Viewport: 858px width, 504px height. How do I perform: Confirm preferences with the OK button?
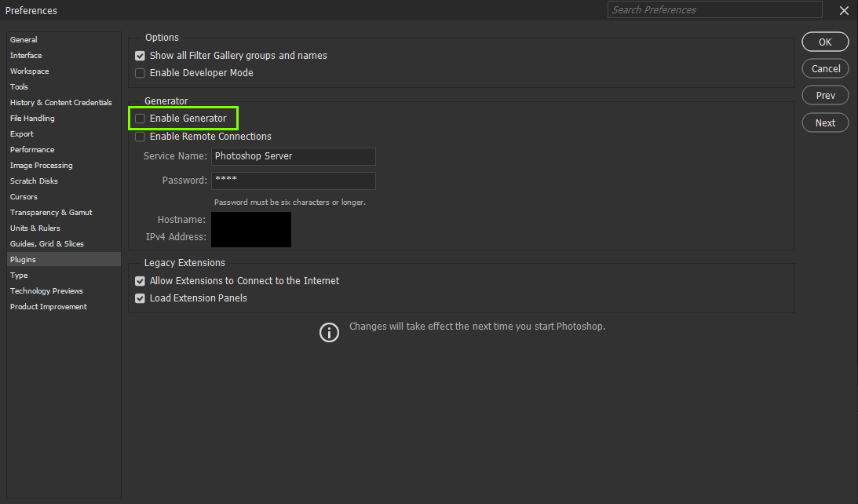pyautogui.click(x=825, y=42)
